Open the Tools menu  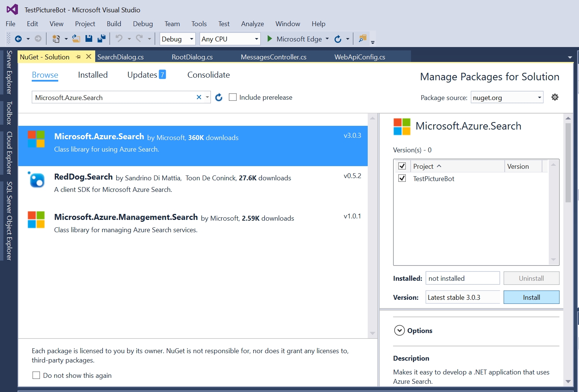199,24
